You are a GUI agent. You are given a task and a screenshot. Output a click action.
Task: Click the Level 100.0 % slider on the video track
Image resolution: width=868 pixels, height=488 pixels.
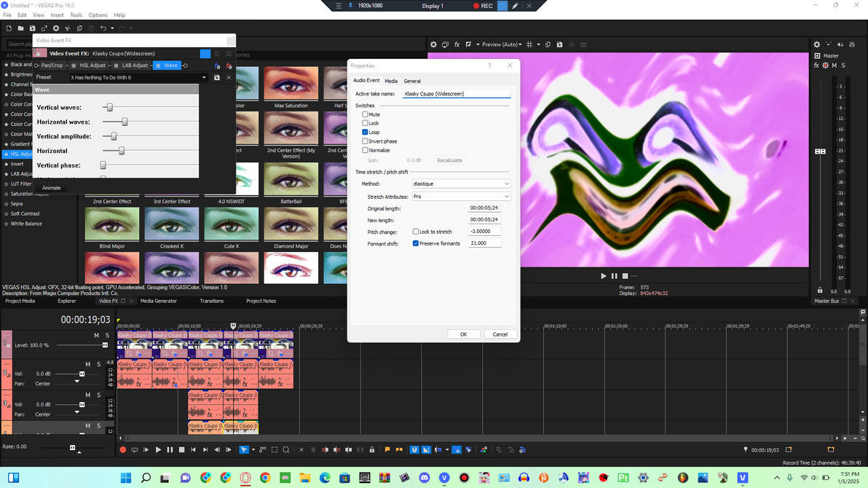click(x=105, y=345)
